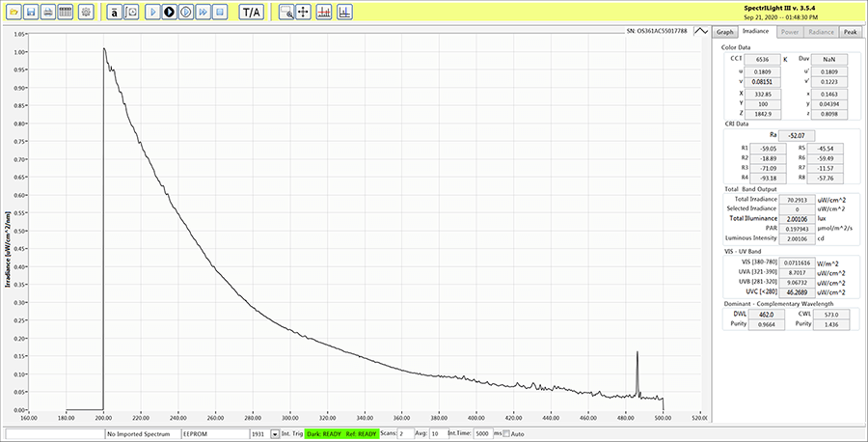Click the R8 value -57.76

[x=826, y=179]
